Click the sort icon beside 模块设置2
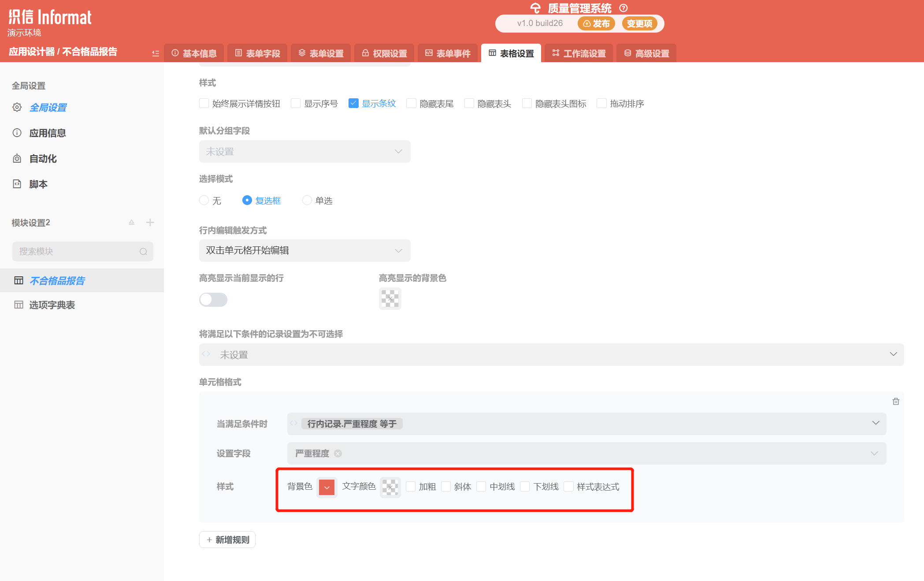The width and height of the screenshot is (924, 581). coord(131,222)
